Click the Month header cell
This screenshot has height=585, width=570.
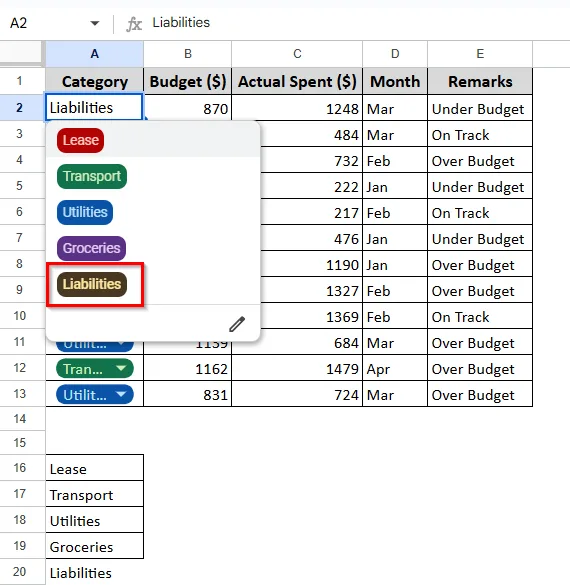pos(395,81)
